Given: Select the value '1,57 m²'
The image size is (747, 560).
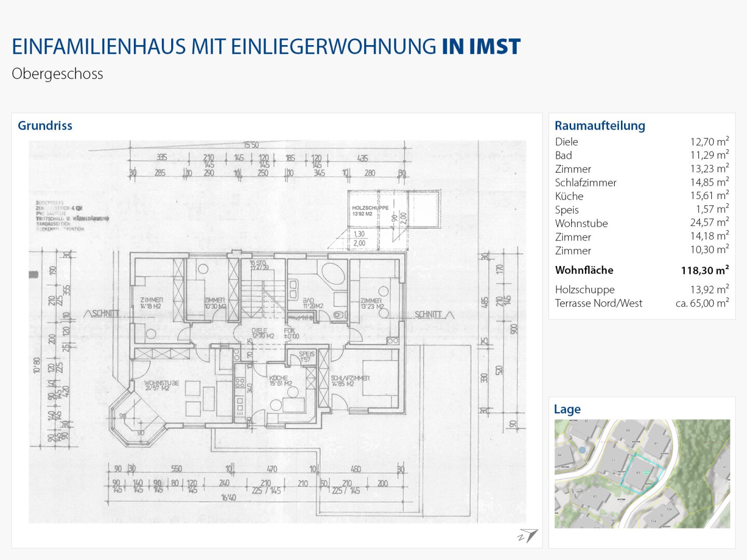Looking at the screenshot, I should (x=712, y=209).
